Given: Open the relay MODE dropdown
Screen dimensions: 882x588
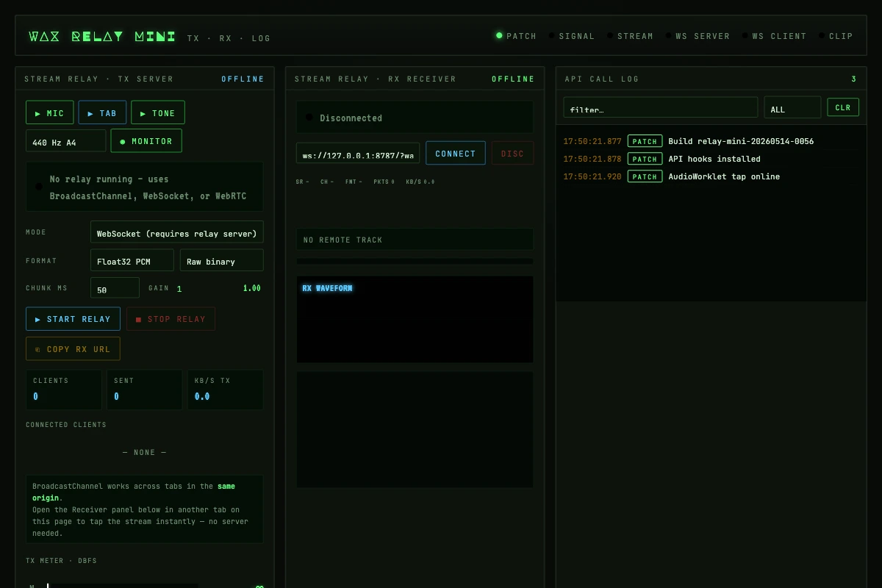Looking at the screenshot, I should [177, 232].
